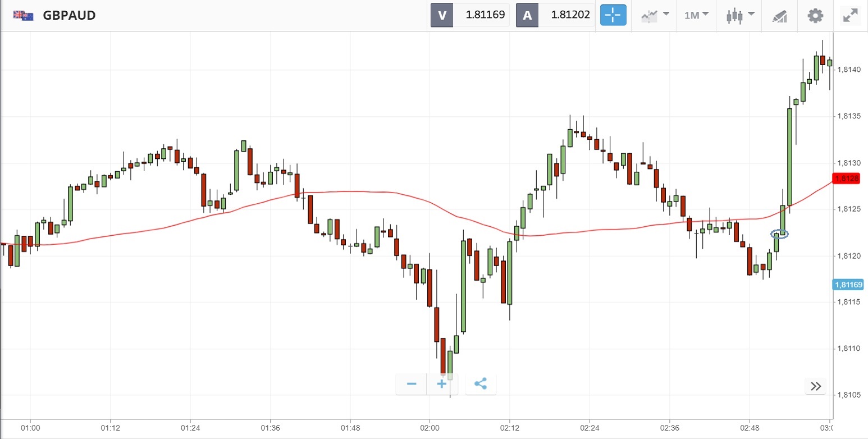
Task: Click the GBPAUD instrument name
Action: (69, 15)
